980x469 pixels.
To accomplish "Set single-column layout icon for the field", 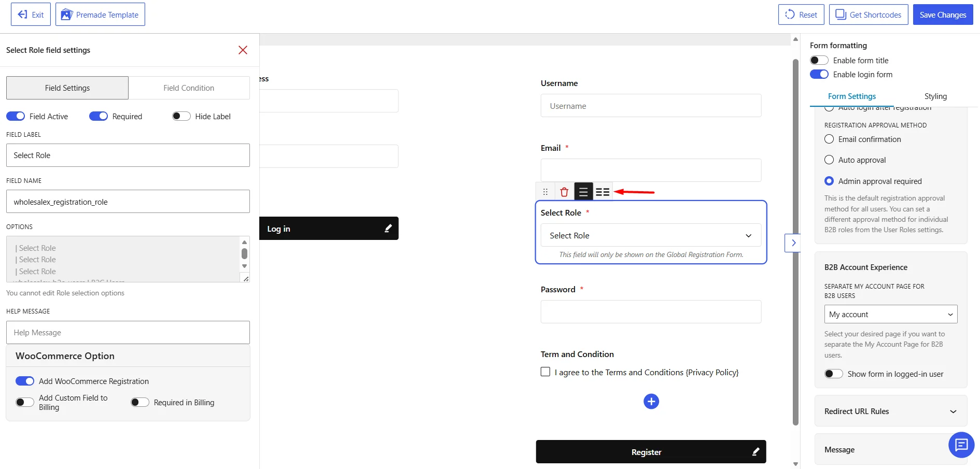I will coord(583,192).
